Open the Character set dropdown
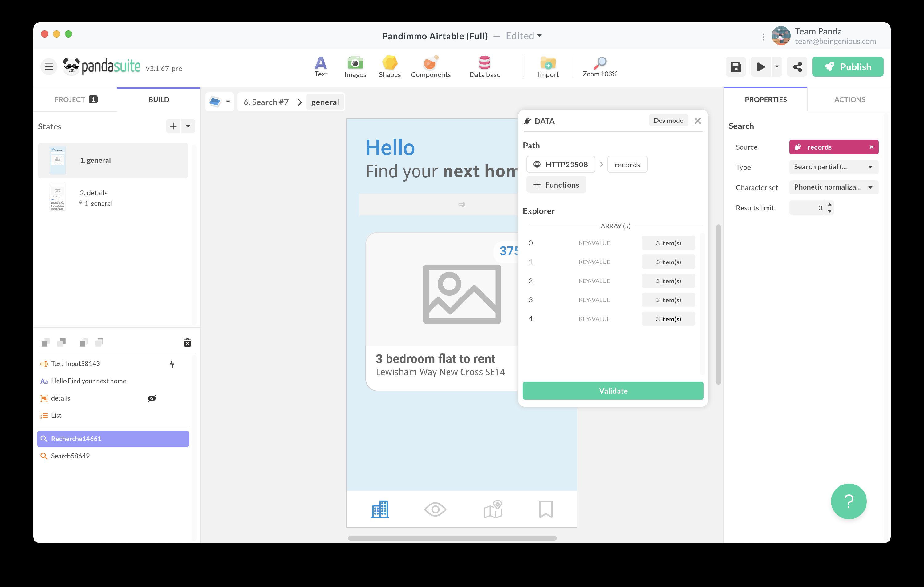The height and width of the screenshot is (587, 924). (833, 187)
